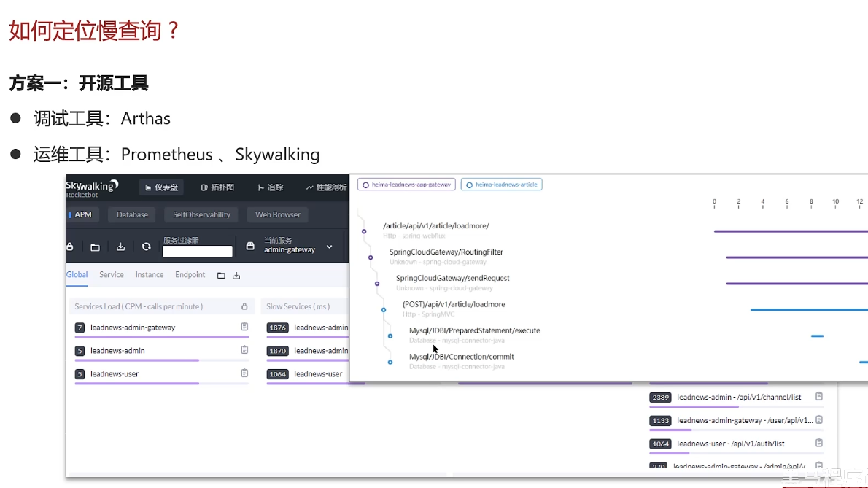868x488 pixels.
Task: Click the sendRequest span node circle
Action: tap(377, 284)
